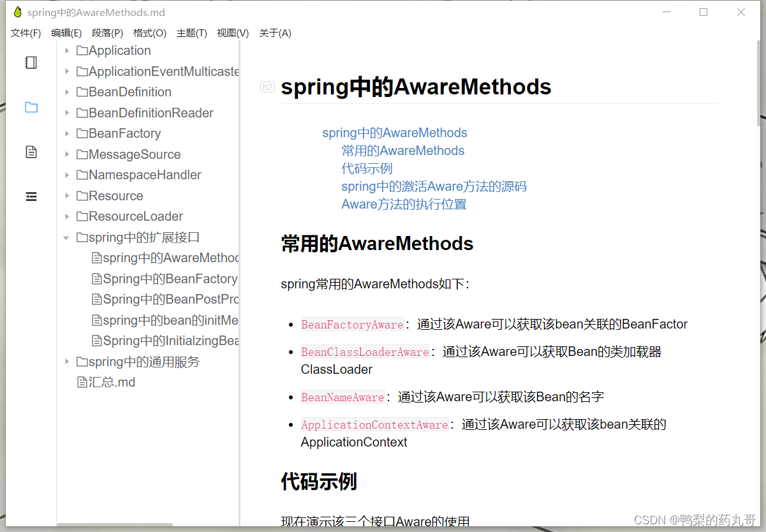
Task: Expand the NamespaceHandler folder arrow
Action: (66, 175)
